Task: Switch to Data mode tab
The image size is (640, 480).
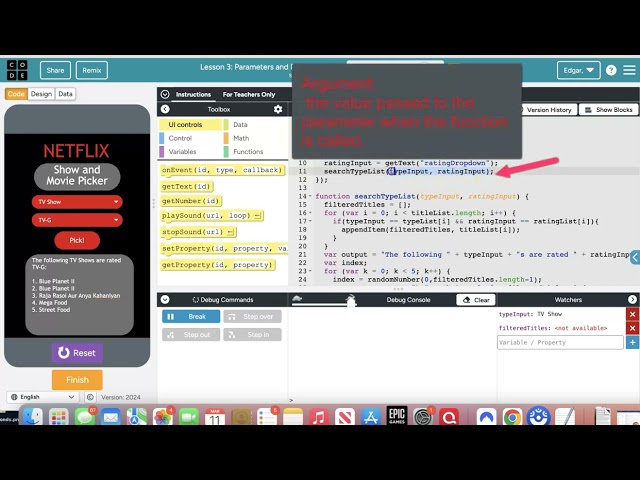Action: tap(65, 94)
